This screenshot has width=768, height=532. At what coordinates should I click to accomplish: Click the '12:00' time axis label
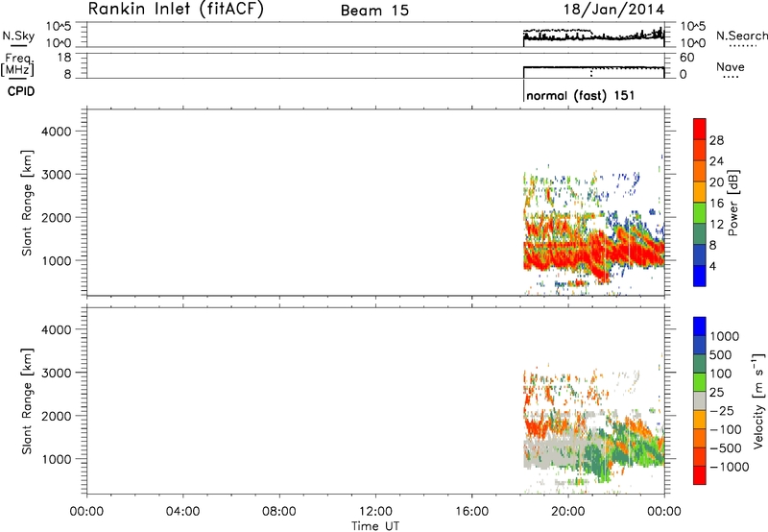tap(375, 512)
